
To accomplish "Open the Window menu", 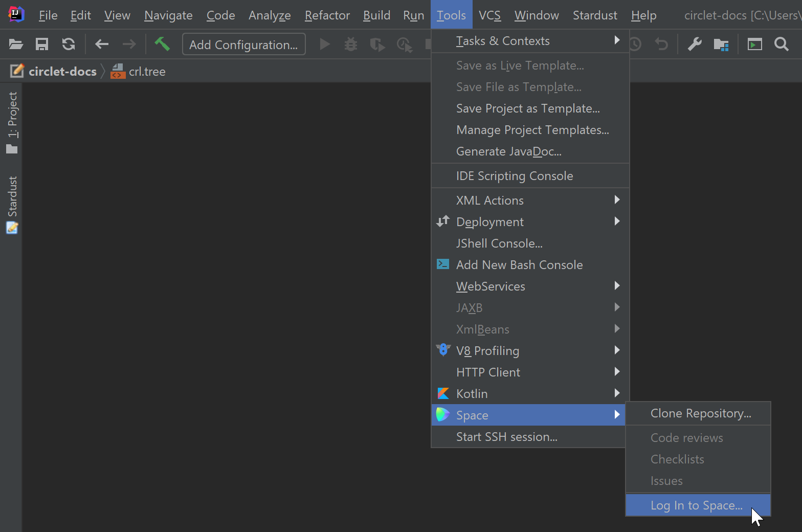I will pos(537,15).
